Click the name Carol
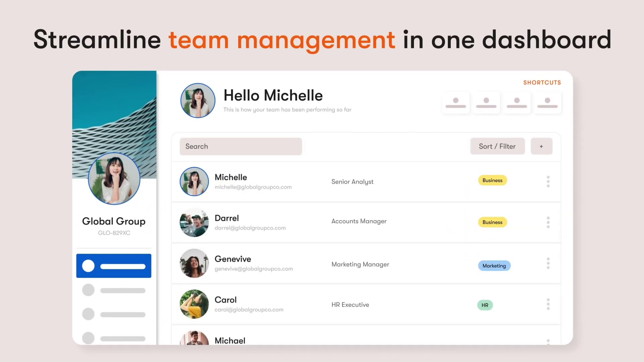The height and width of the screenshot is (362, 644). [x=226, y=300]
